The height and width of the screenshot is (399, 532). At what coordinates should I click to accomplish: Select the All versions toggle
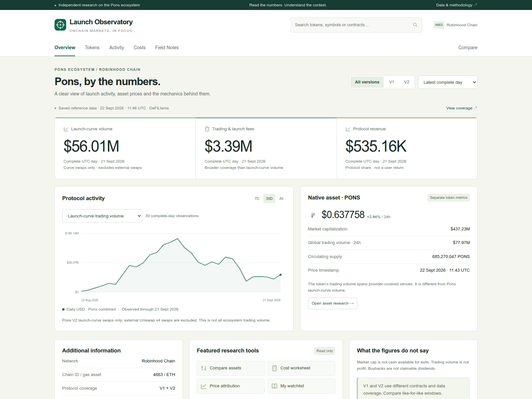(x=367, y=82)
